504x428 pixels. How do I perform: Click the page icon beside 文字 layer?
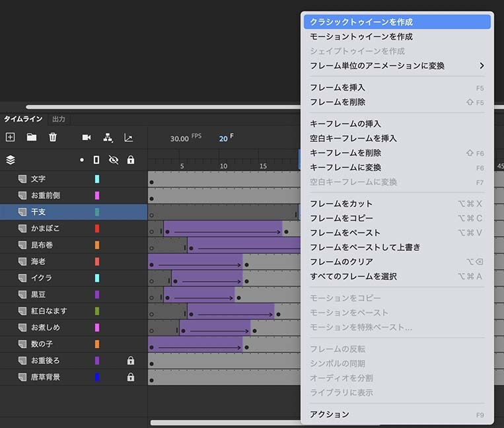click(x=22, y=179)
